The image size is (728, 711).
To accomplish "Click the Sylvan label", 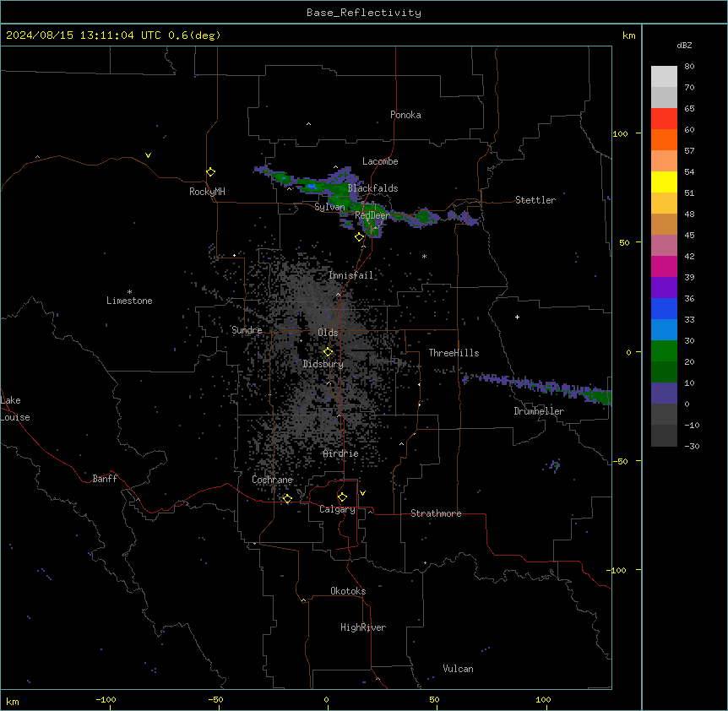I will point(329,207).
